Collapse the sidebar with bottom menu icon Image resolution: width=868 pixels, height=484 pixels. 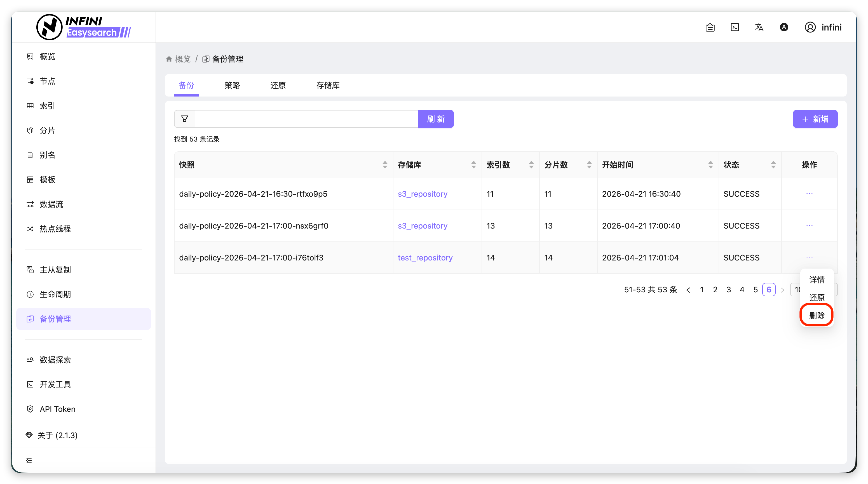click(29, 460)
